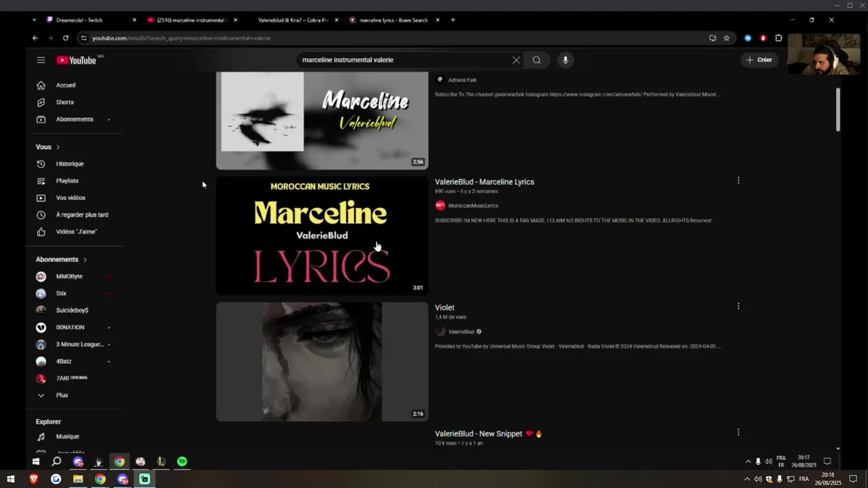Play the Marceline thumbnail with 2:56 duration
Image resolution: width=868 pixels, height=488 pixels.
(322, 120)
